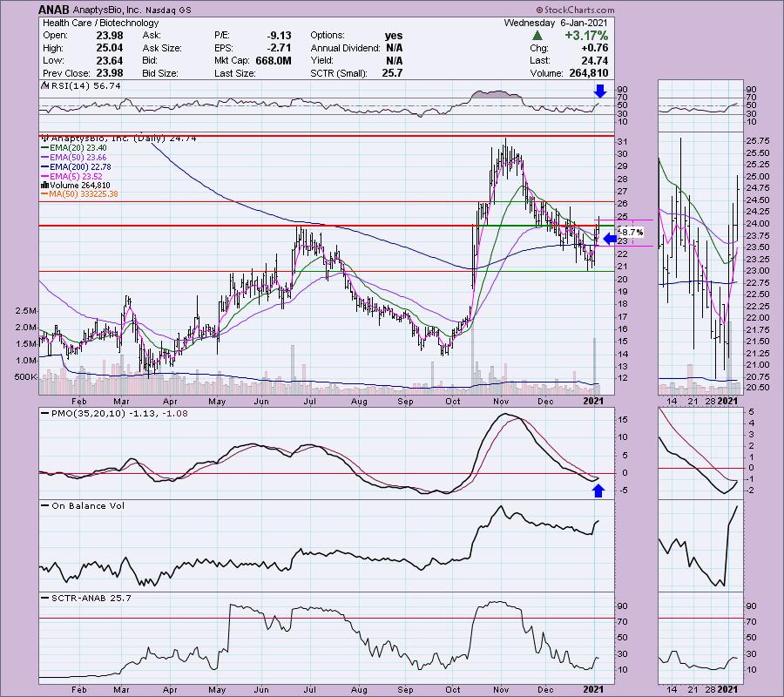Click Health Care / Biotechnology sector label
Image resolution: width=784 pixels, height=697 pixels.
(x=100, y=23)
